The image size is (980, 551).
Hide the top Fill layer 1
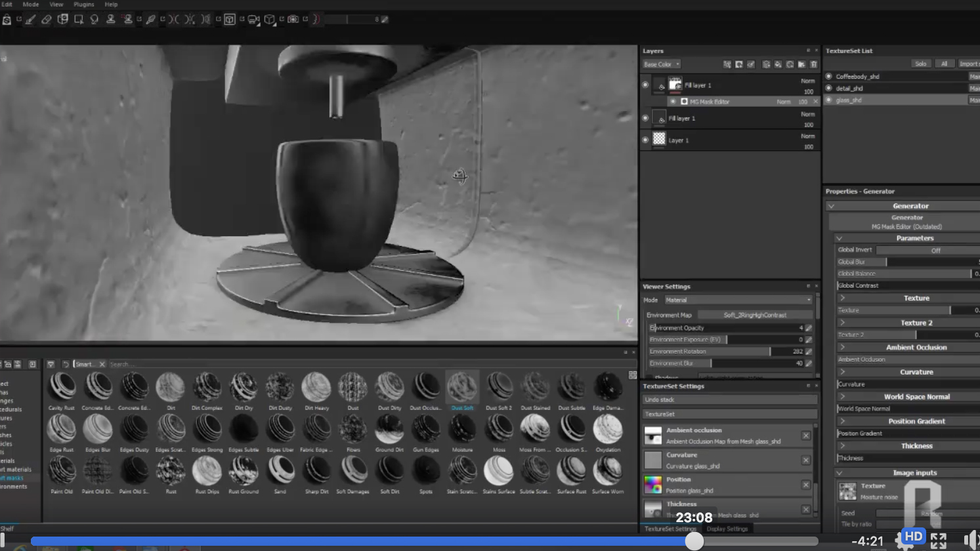click(x=645, y=85)
